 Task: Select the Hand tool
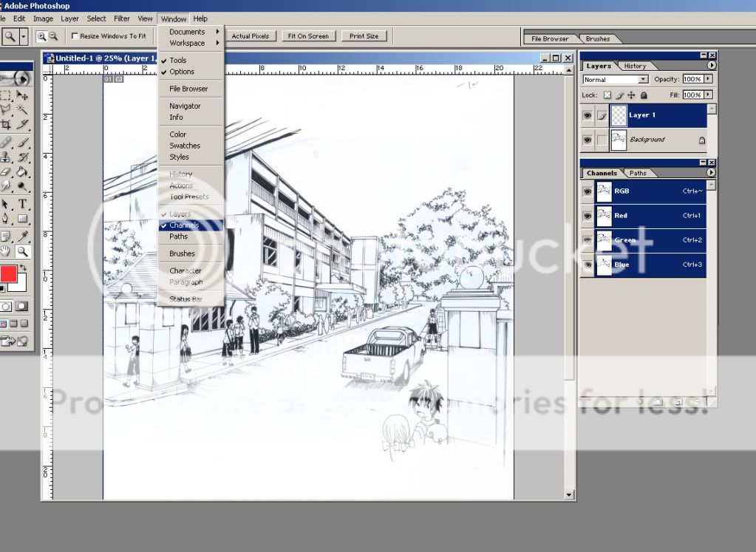tap(5, 251)
